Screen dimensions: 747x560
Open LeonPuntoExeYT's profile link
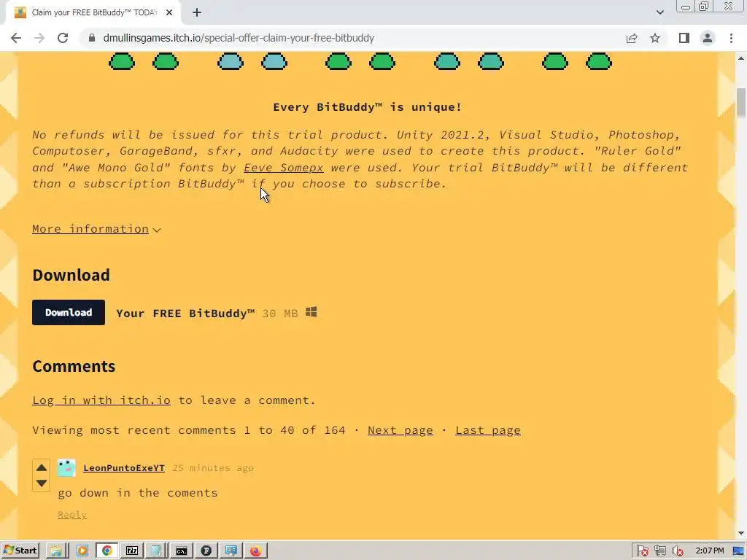pyautogui.click(x=124, y=467)
